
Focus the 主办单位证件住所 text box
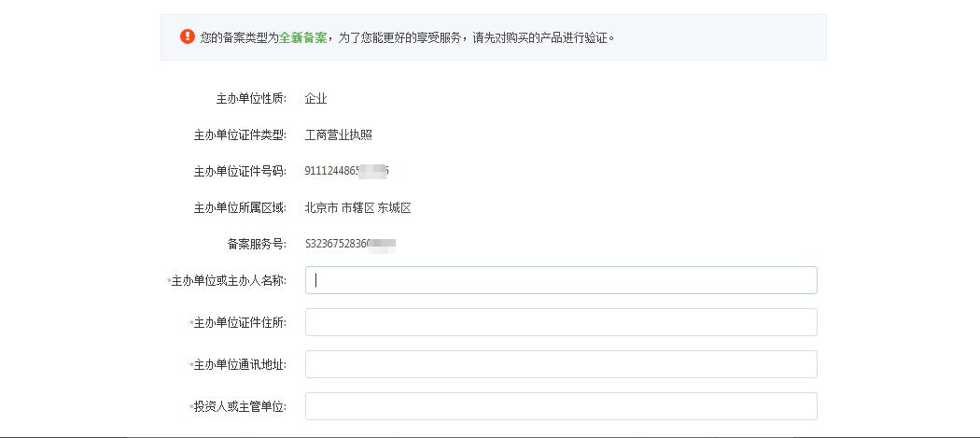click(560, 322)
